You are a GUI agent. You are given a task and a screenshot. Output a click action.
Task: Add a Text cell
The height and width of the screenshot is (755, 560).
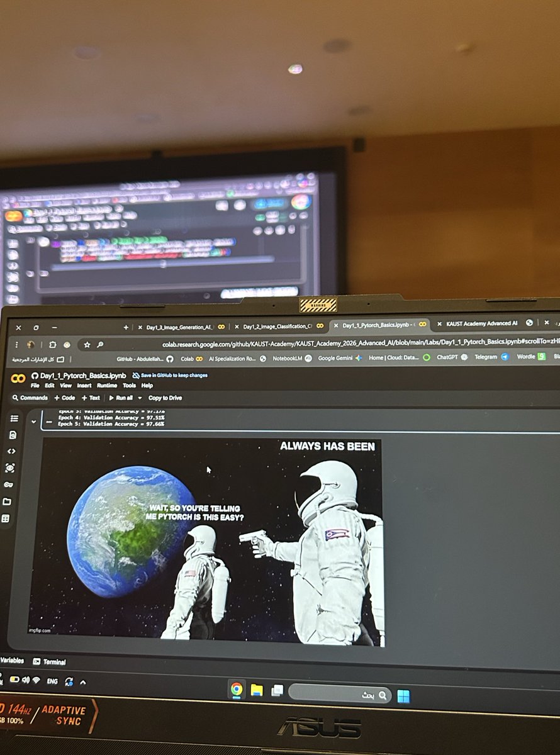(91, 398)
